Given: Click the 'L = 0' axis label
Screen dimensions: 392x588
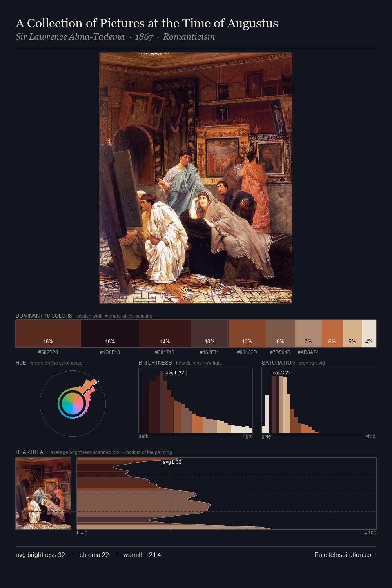Looking at the screenshot, I should [82, 533].
